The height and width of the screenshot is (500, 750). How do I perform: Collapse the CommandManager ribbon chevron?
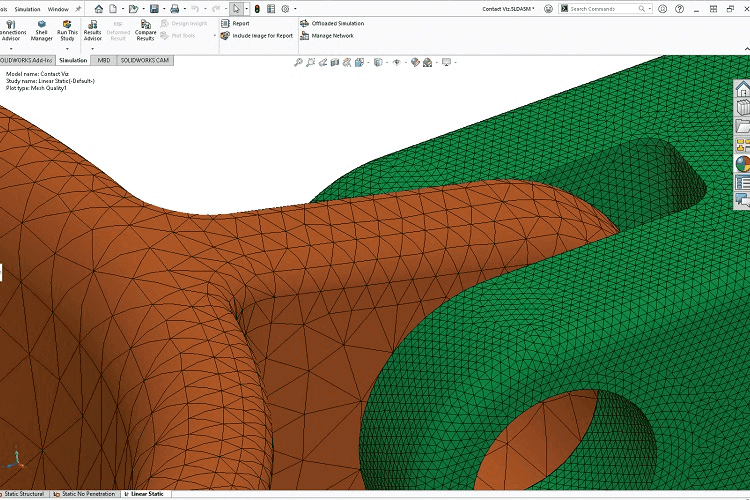click(746, 49)
